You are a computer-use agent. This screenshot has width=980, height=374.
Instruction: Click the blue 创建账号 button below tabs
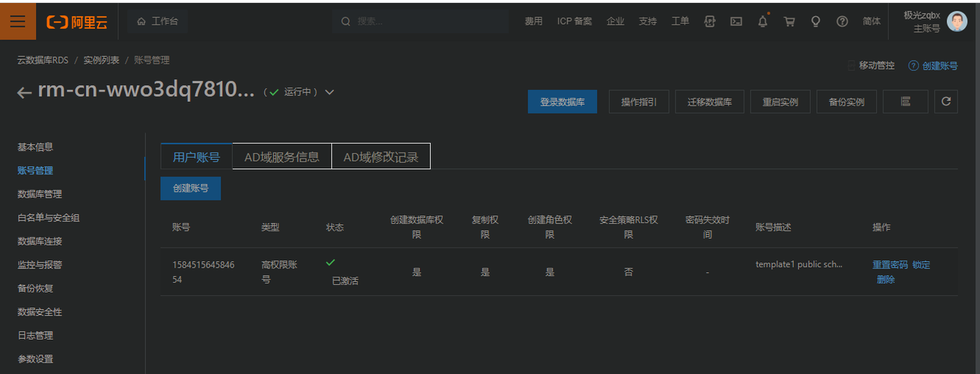tap(191, 188)
